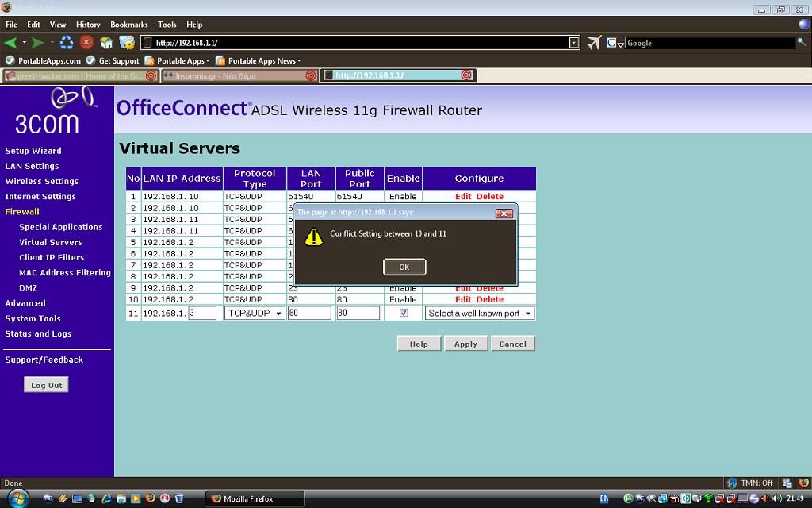
Task: Open the TCP&UDP protocol dropdown
Action: (x=255, y=314)
